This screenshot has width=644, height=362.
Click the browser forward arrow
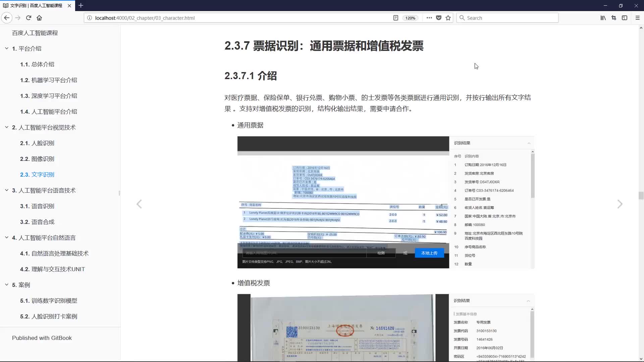[x=18, y=18]
